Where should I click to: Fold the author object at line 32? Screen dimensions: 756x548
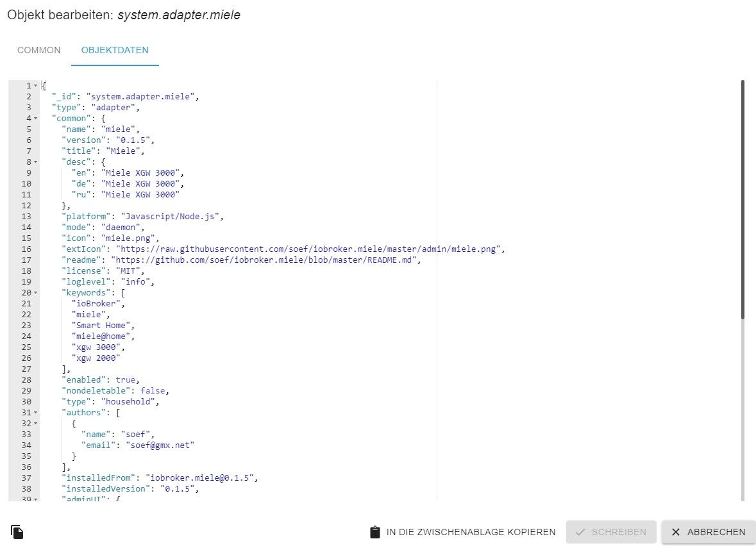click(x=35, y=424)
